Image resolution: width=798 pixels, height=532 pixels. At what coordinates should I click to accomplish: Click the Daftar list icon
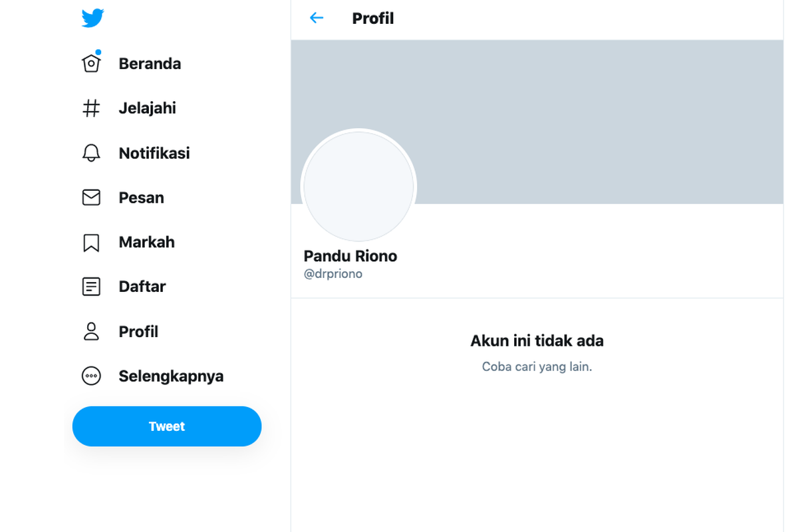tap(91, 287)
